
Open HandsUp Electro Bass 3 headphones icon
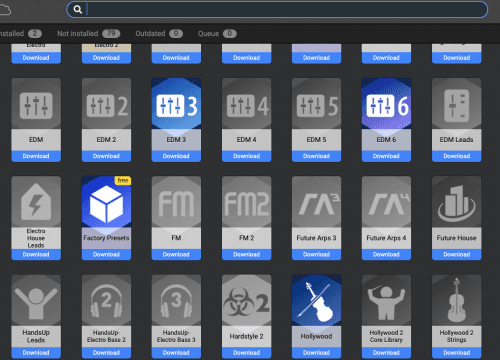[x=176, y=301]
